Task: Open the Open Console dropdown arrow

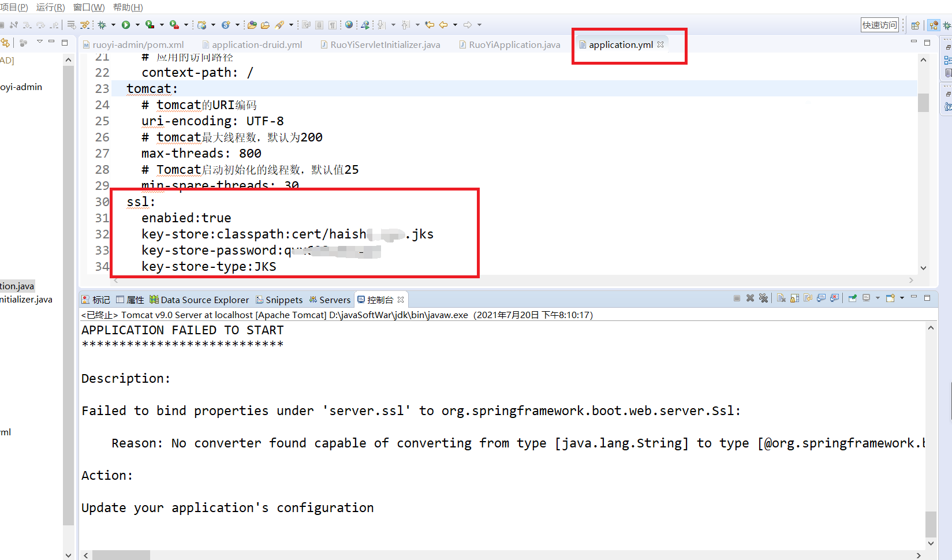Action: click(902, 298)
